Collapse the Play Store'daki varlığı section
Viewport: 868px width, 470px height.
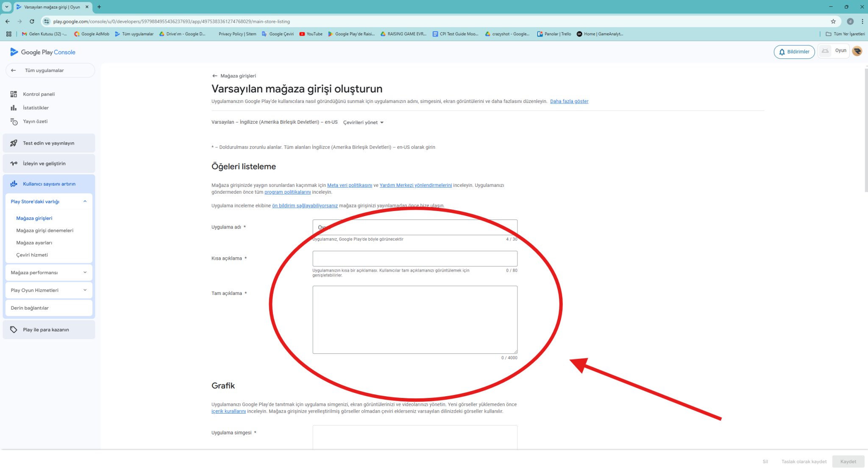tap(85, 202)
